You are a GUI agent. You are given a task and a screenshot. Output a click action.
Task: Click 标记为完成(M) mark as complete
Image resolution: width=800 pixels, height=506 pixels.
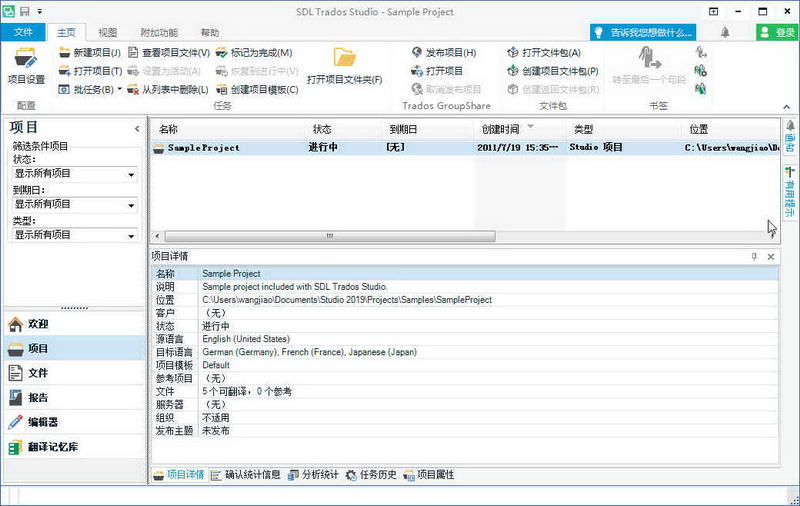(x=254, y=53)
